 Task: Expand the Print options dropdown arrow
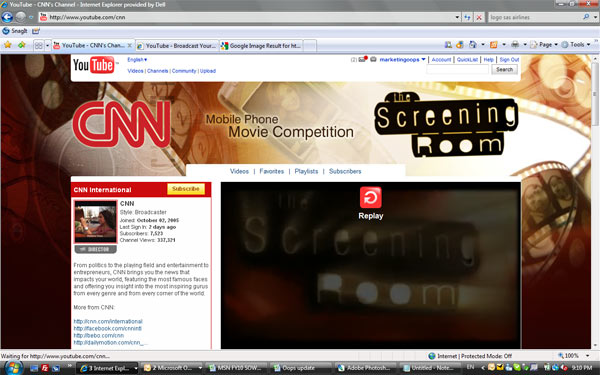coord(525,45)
